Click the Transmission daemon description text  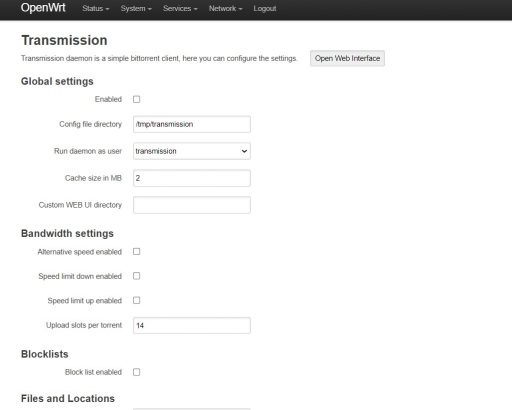pyautogui.click(x=159, y=58)
